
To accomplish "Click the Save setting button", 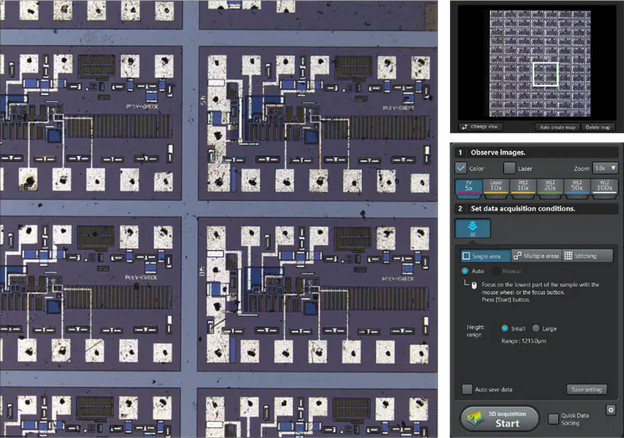I will [587, 388].
